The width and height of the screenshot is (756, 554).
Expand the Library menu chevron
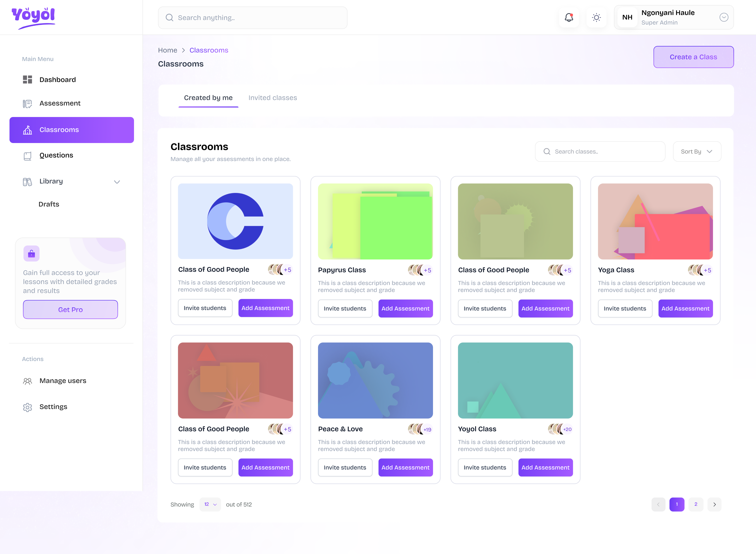pos(117,182)
